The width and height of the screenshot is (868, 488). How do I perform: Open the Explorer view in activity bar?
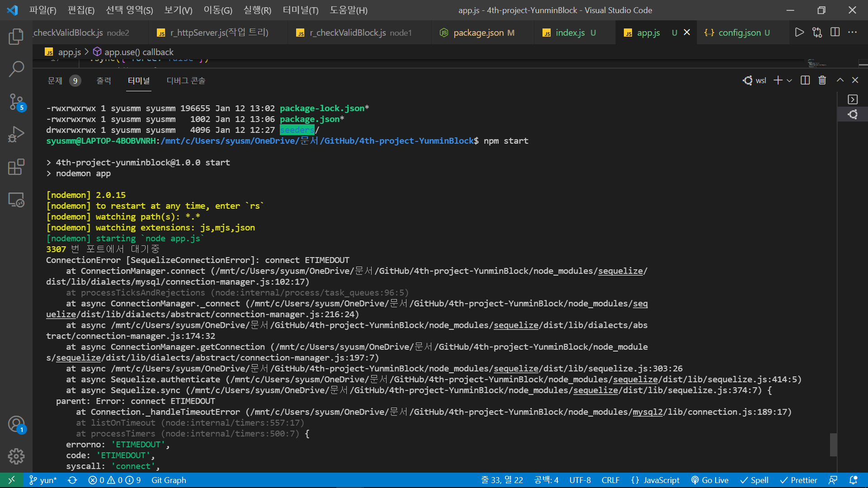(x=16, y=37)
